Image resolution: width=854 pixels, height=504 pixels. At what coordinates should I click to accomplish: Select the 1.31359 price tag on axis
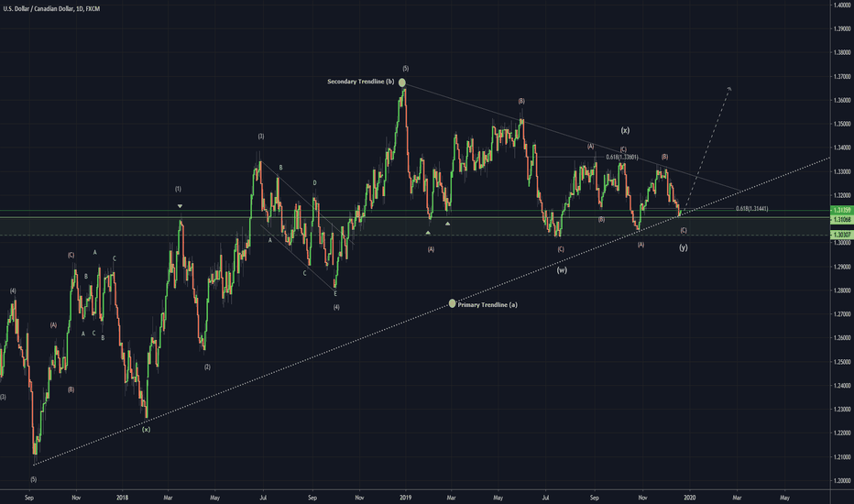[840, 211]
